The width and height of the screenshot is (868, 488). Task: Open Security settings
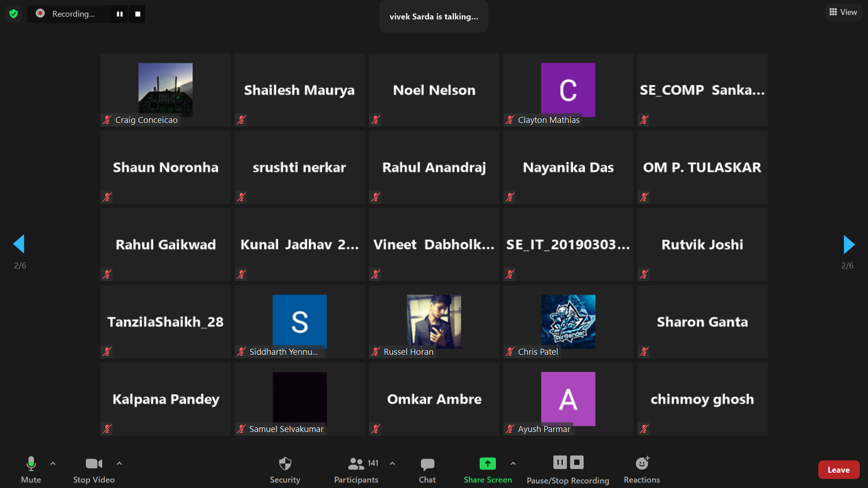[285, 470]
